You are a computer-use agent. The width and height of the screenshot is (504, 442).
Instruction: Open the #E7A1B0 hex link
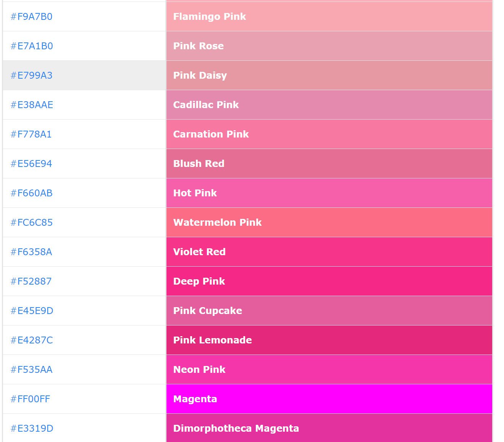[x=32, y=46]
